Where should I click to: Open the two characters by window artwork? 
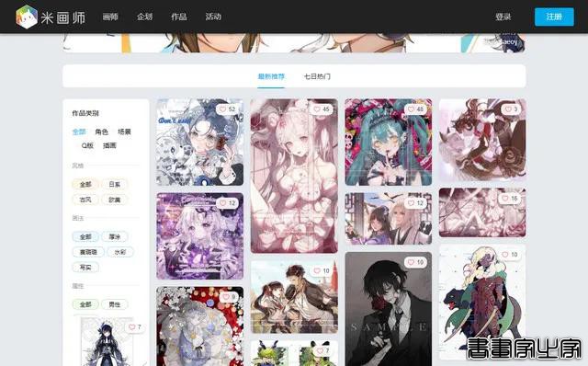click(389, 219)
